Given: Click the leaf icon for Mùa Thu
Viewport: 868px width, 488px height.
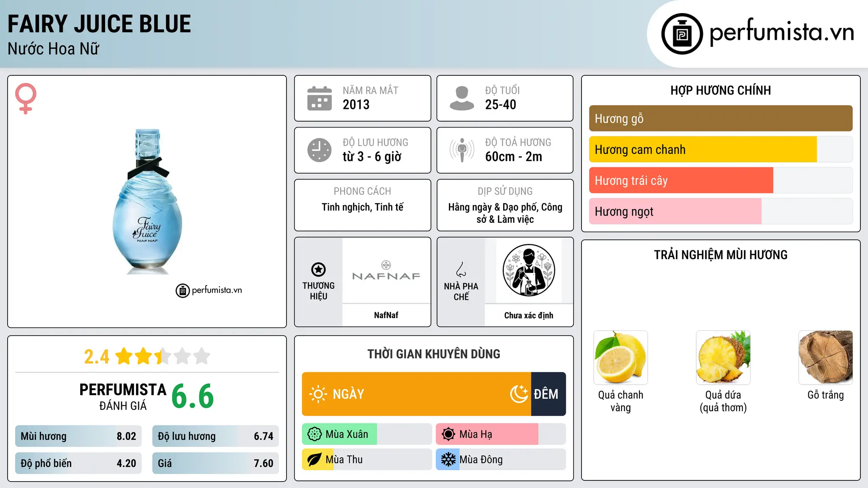Looking at the screenshot, I should click(314, 460).
